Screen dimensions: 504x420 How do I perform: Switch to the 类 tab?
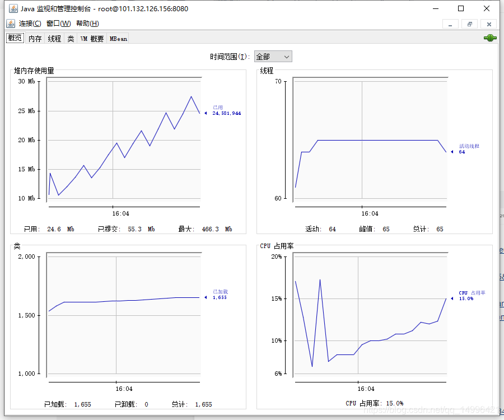point(71,39)
